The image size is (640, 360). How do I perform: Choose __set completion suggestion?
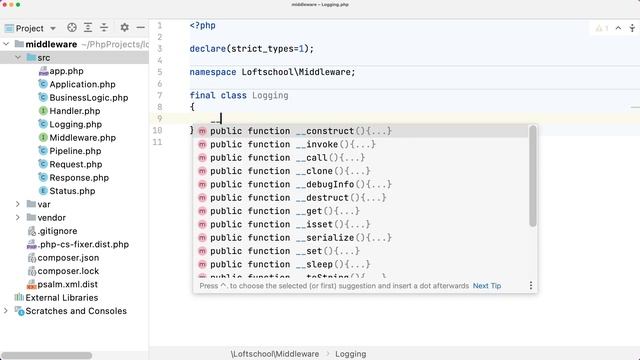[x=361, y=251]
